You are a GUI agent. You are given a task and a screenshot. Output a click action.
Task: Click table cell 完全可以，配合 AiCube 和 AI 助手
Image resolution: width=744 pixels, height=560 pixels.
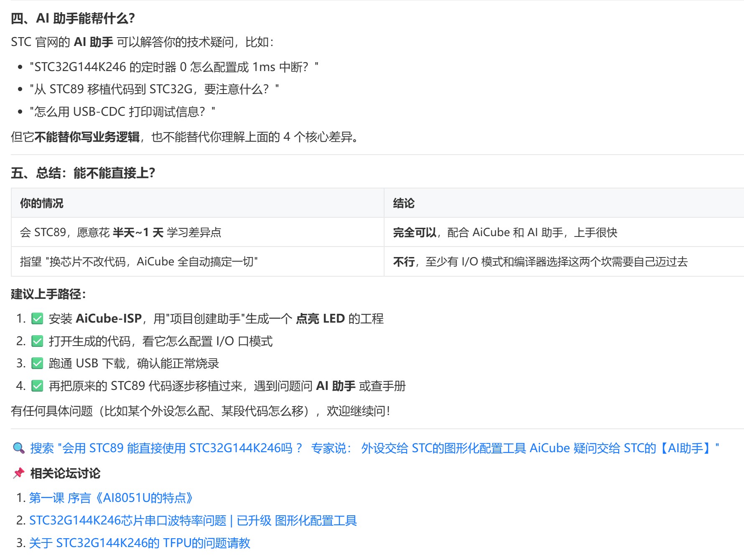pos(564,232)
